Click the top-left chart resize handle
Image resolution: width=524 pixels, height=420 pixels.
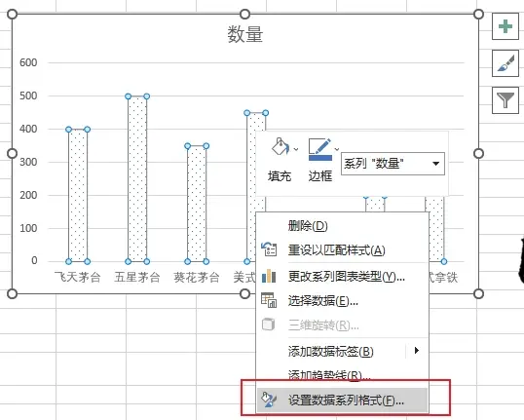(12, 14)
